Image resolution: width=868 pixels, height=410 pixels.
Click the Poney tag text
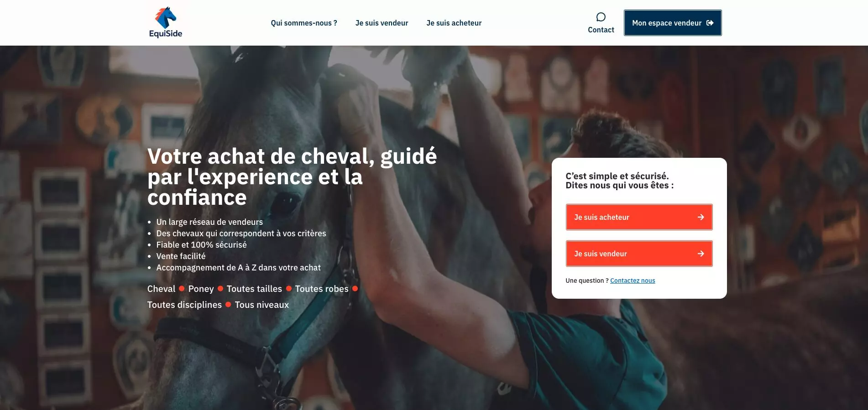coord(201,289)
